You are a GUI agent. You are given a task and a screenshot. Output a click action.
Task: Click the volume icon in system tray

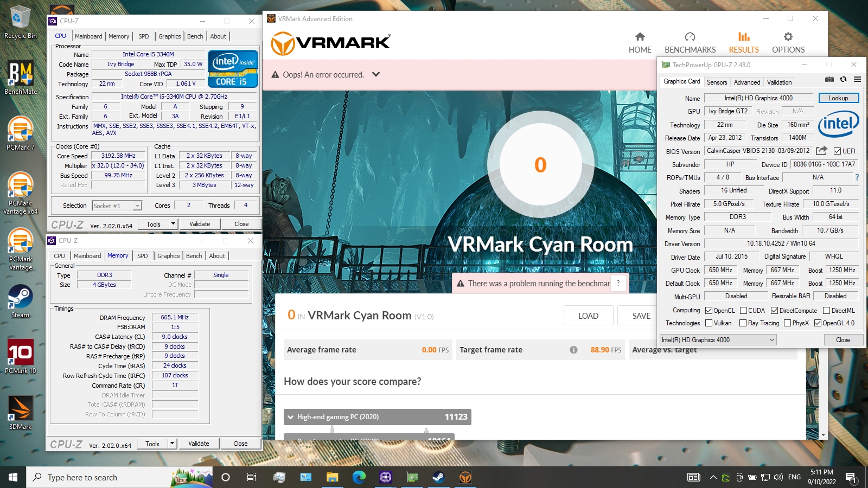coord(778,477)
